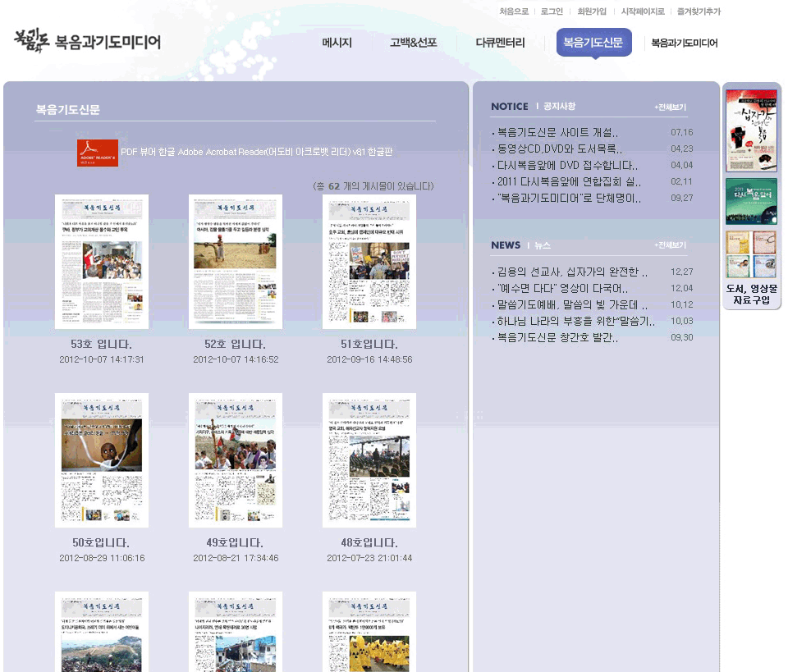Open notice 동영상CD,DVD와 도서목록..

(559, 149)
